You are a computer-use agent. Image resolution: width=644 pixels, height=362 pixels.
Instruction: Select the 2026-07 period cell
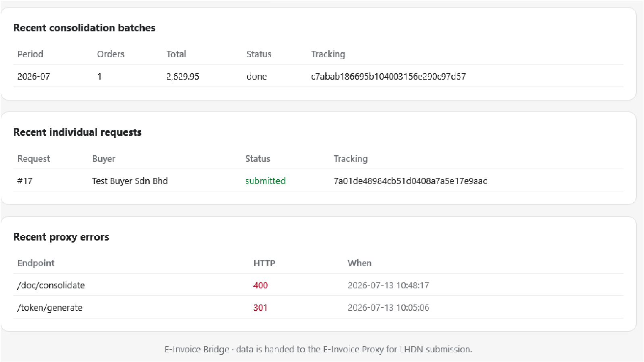(x=34, y=76)
